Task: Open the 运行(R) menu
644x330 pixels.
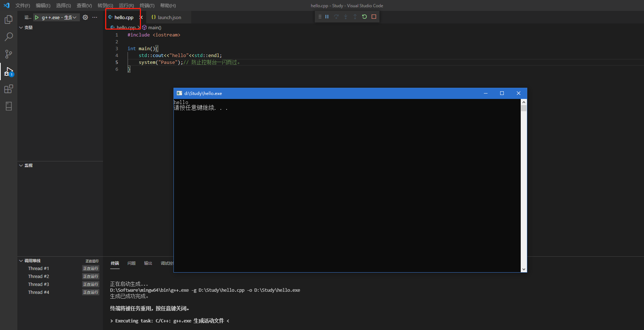Action: 126,5
